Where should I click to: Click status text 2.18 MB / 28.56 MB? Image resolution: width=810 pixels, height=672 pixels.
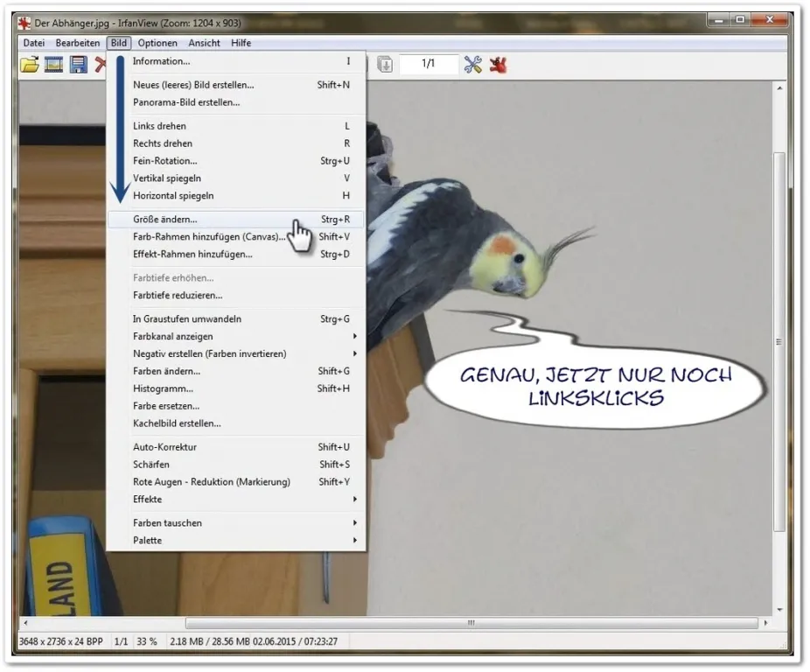(x=210, y=641)
